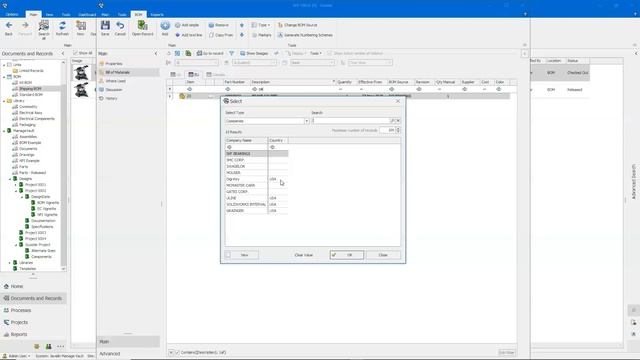The image size is (640, 360).
Task: Select the Options ribbon tab
Action: pos(11,14)
